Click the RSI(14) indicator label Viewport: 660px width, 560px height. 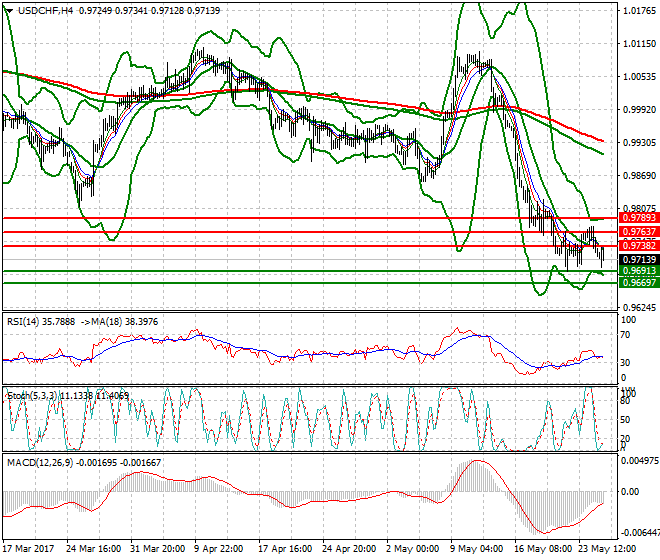[28, 322]
